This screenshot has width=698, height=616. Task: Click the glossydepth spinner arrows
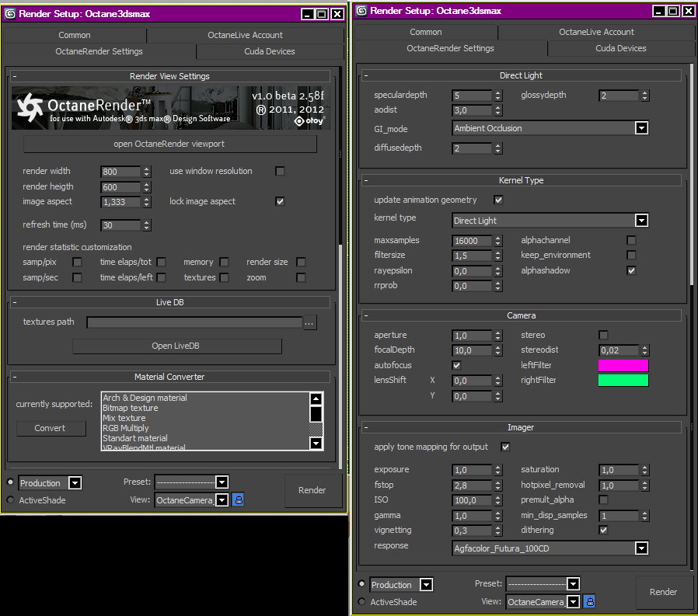click(x=645, y=96)
